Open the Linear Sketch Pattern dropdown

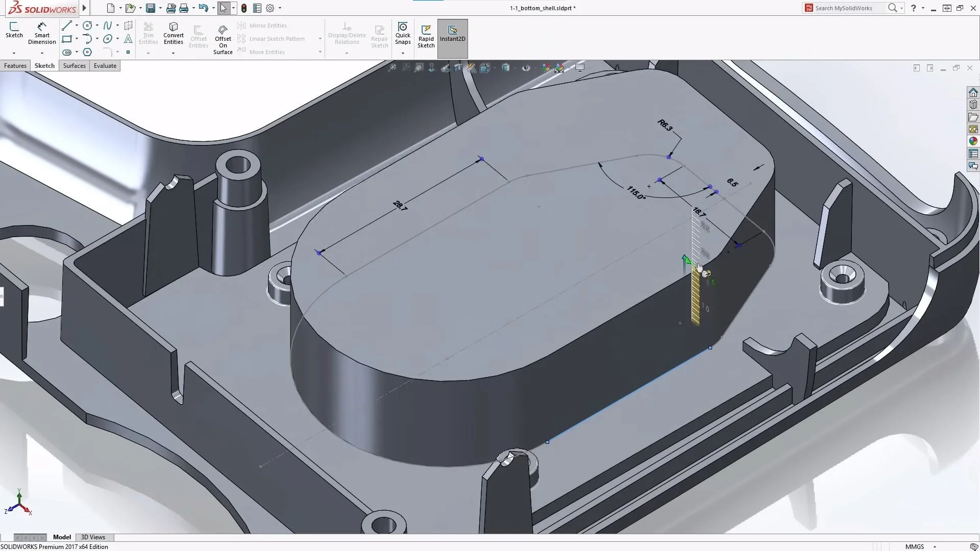click(x=320, y=38)
